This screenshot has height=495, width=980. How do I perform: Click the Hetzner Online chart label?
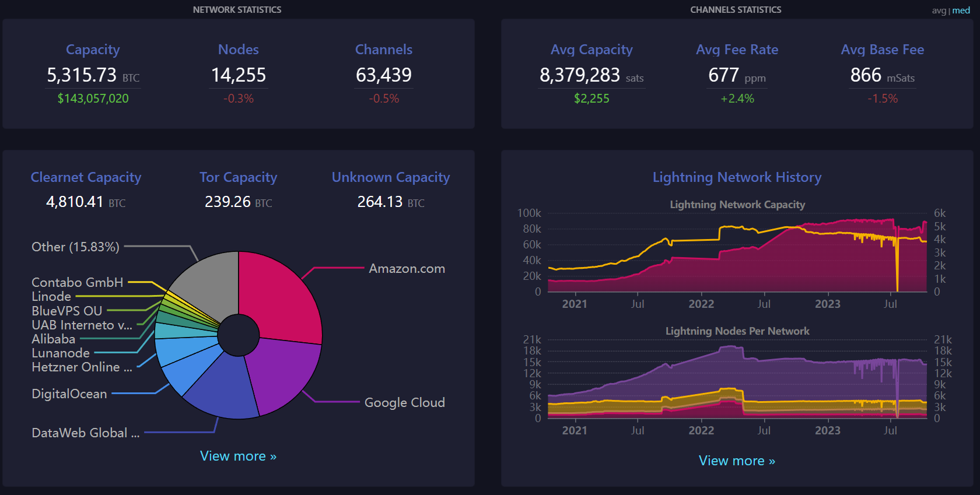click(82, 367)
